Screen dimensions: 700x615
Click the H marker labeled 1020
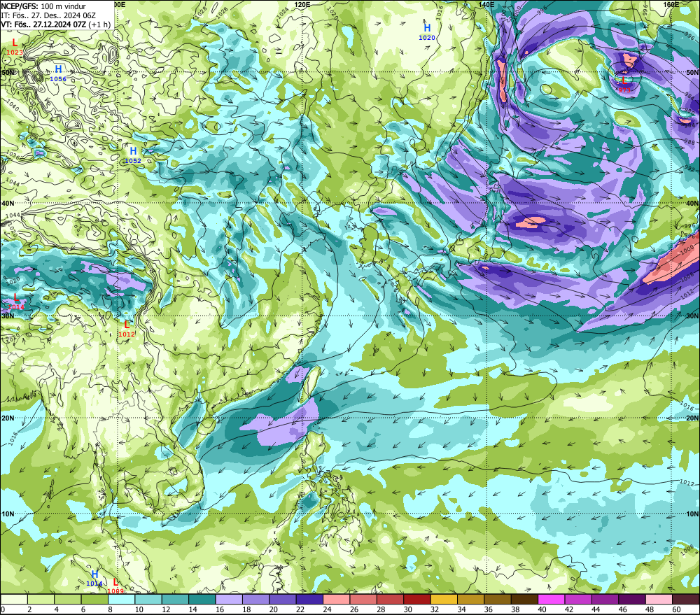(x=427, y=28)
